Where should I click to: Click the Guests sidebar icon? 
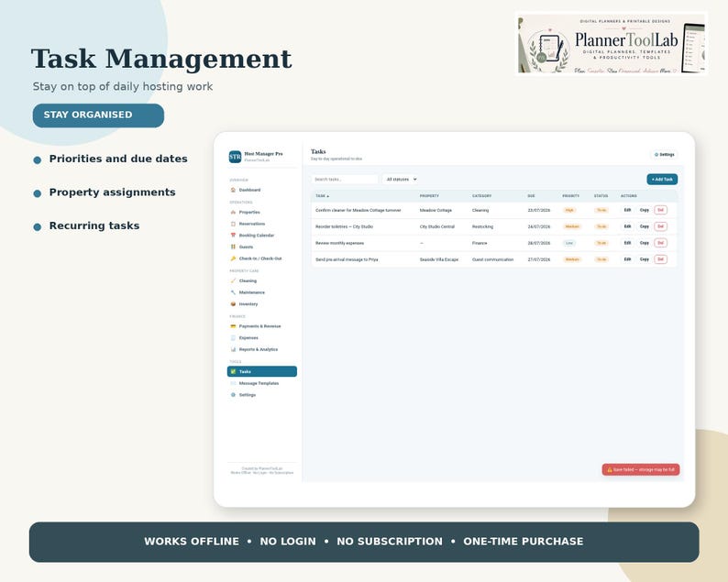point(233,247)
